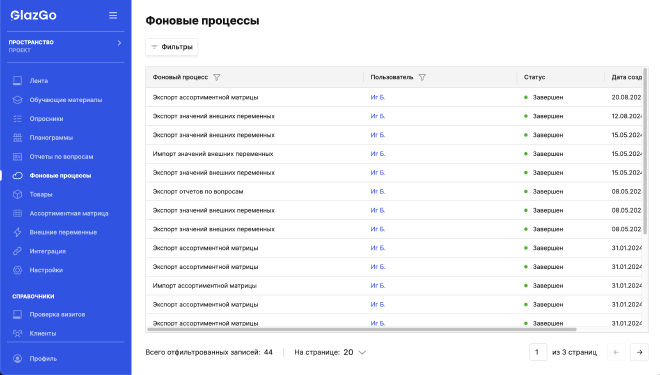Open Товары menu item
This screenshot has height=375, width=660.
(41, 194)
